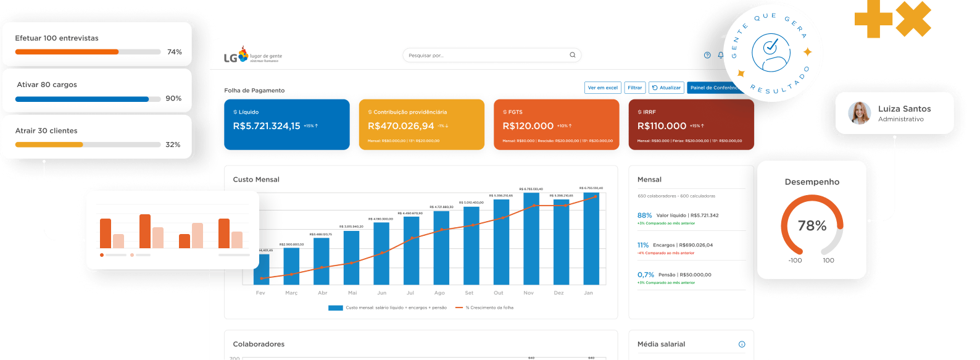The width and height of the screenshot is (980, 360).
Task: Open the Painel de Conferência button
Action: coord(712,88)
